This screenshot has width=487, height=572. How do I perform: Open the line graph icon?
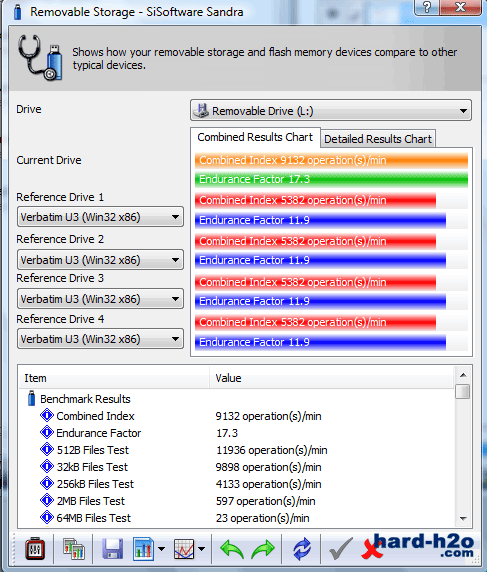(x=184, y=549)
